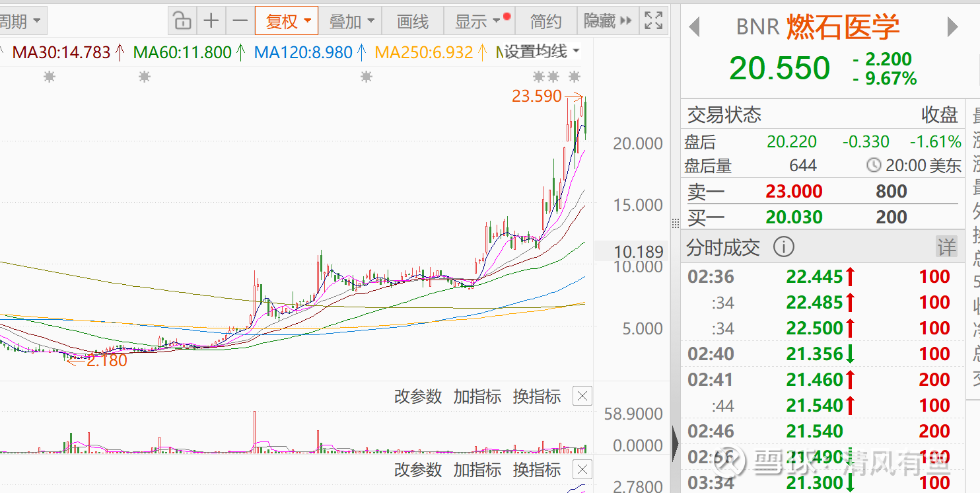This screenshot has height=493, width=980.
Task: Close the indicator panel with 58.9000 scale
Action: pyautogui.click(x=582, y=397)
